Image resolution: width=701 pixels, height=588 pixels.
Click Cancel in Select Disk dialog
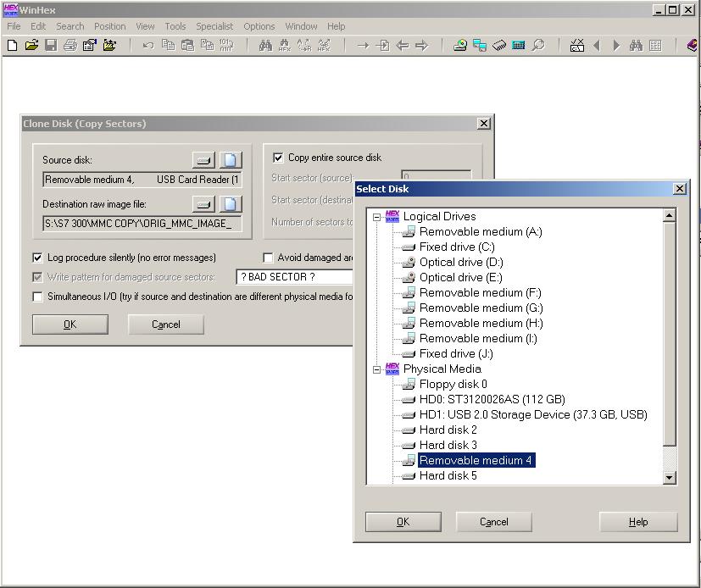point(494,522)
